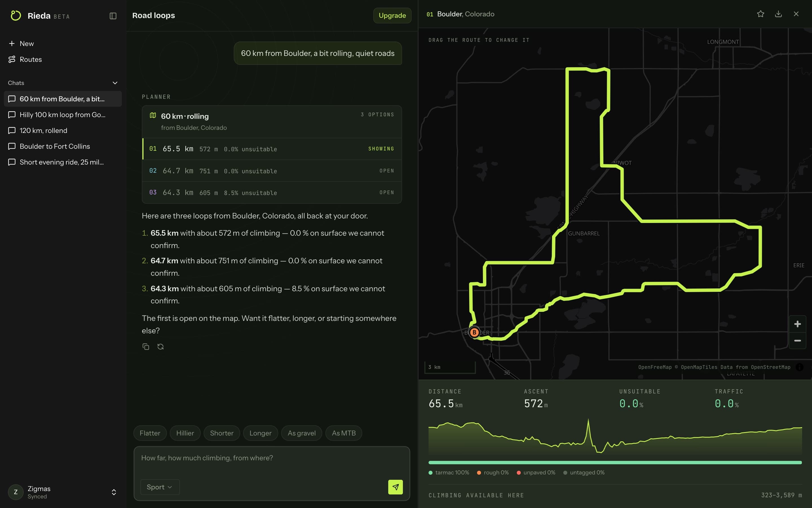Click the 'unpaved 0%' legend entry
The image size is (812, 508).
pyautogui.click(x=536, y=473)
